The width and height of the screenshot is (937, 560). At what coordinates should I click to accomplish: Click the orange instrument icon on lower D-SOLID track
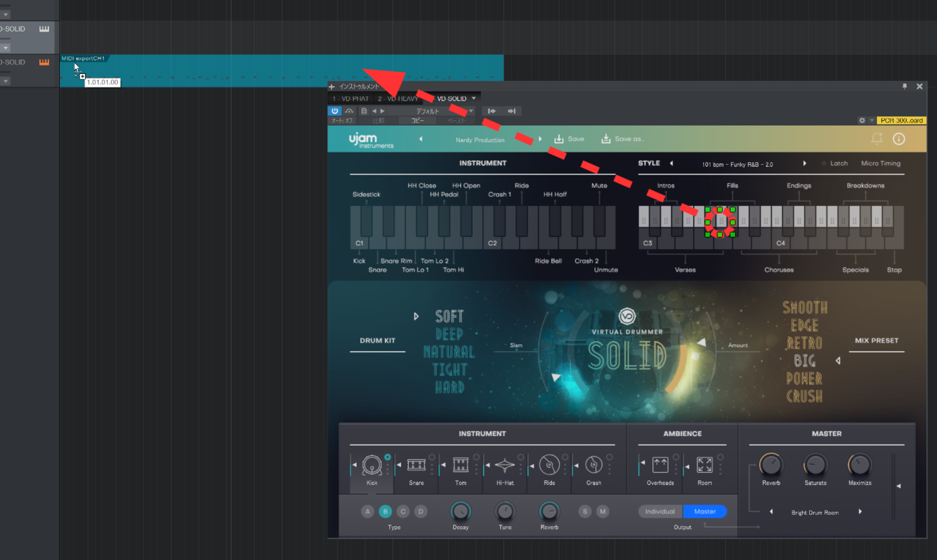tap(44, 62)
